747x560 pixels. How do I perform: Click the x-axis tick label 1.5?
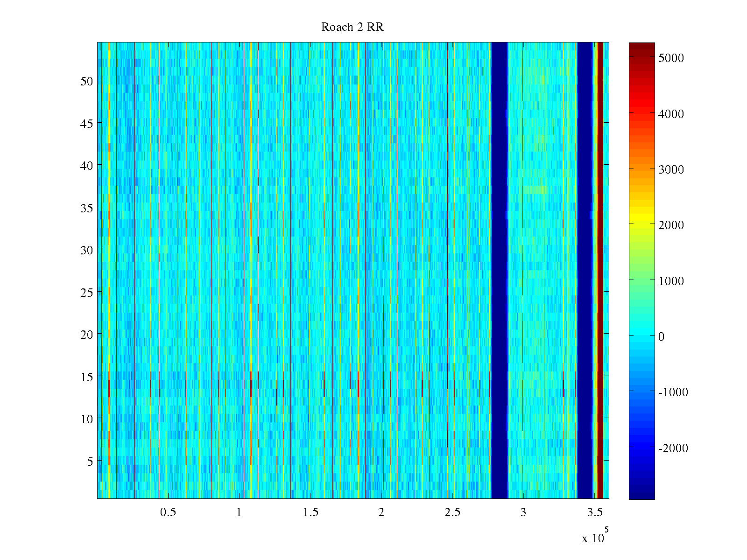click(310, 512)
